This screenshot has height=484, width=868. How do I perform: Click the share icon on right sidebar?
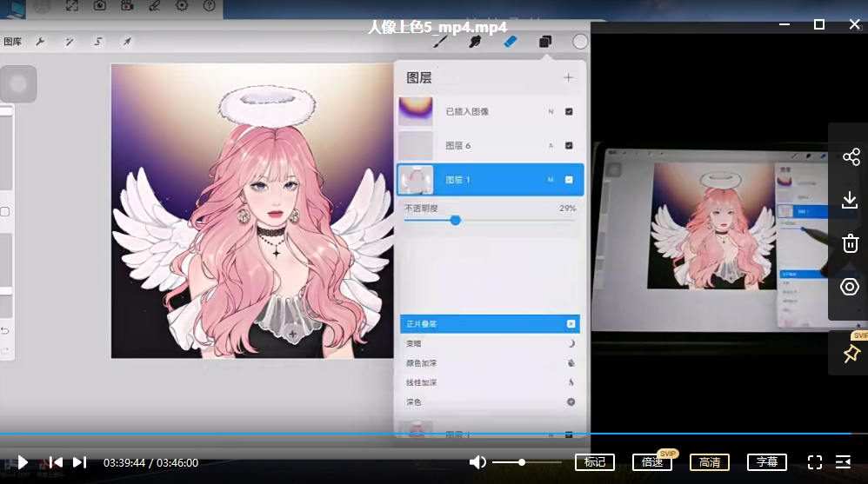click(x=851, y=157)
